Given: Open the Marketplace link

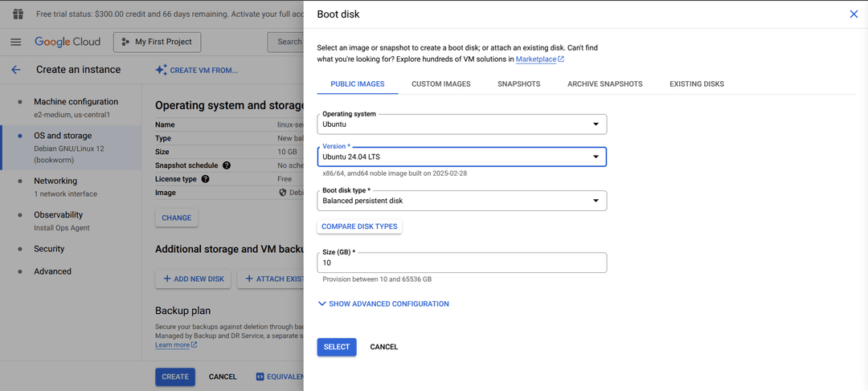Looking at the screenshot, I should pyautogui.click(x=540, y=59).
